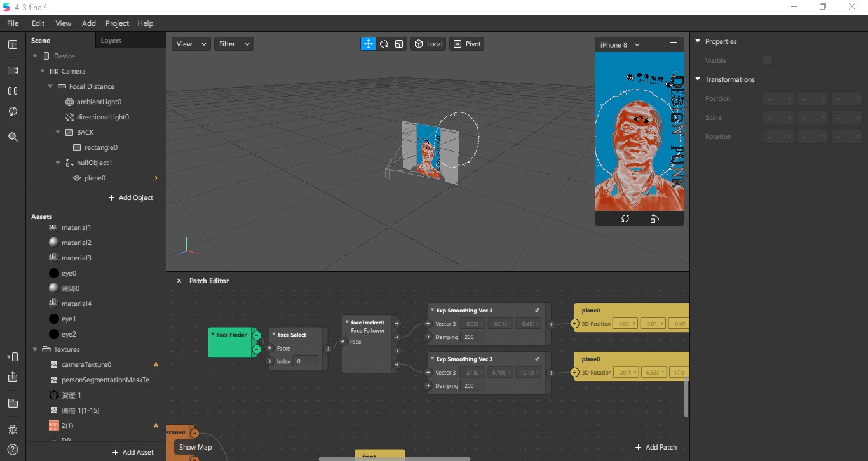Viewport: 868px width, 461px height.
Task: Open the workspace layout icon in left sidebar
Action: [13, 44]
